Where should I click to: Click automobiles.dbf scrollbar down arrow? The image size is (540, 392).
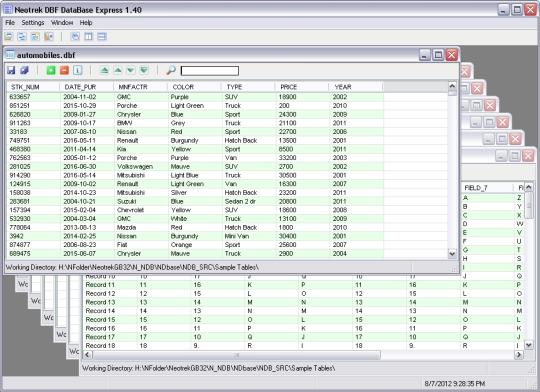coord(452,254)
